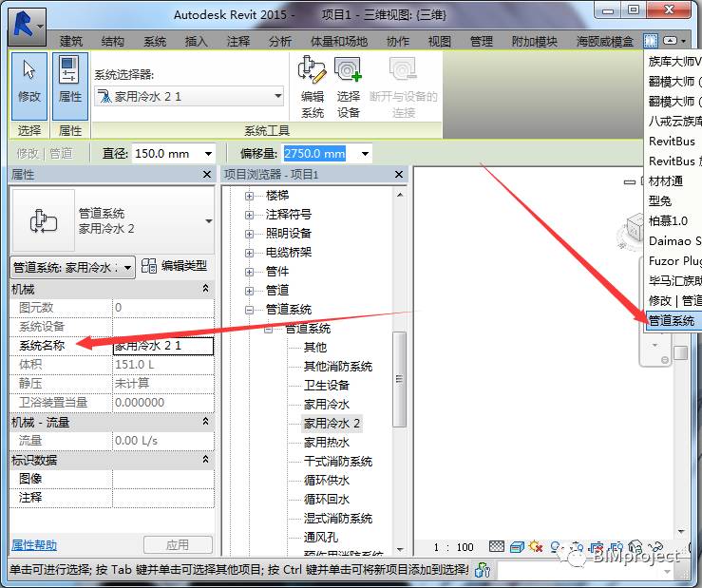
Task: Open the dropdown arrow next to the ribbon minimize toggle
Action: [x=684, y=41]
